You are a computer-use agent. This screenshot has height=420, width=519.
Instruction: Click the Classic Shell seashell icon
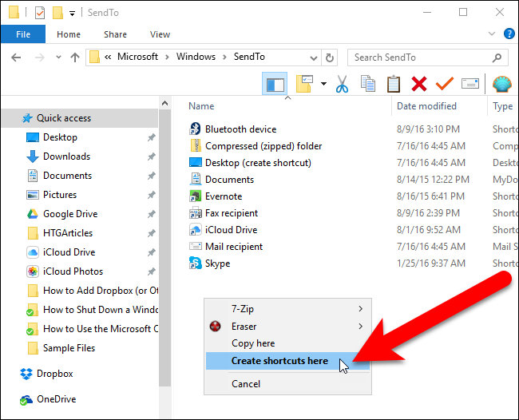pos(502,84)
